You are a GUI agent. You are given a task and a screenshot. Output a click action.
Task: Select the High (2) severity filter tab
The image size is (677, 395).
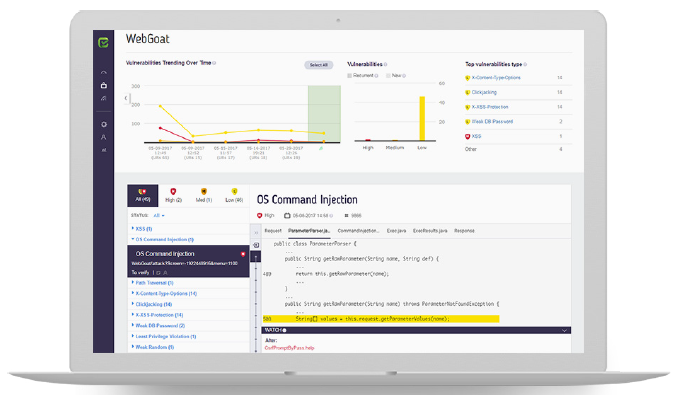[173, 196]
